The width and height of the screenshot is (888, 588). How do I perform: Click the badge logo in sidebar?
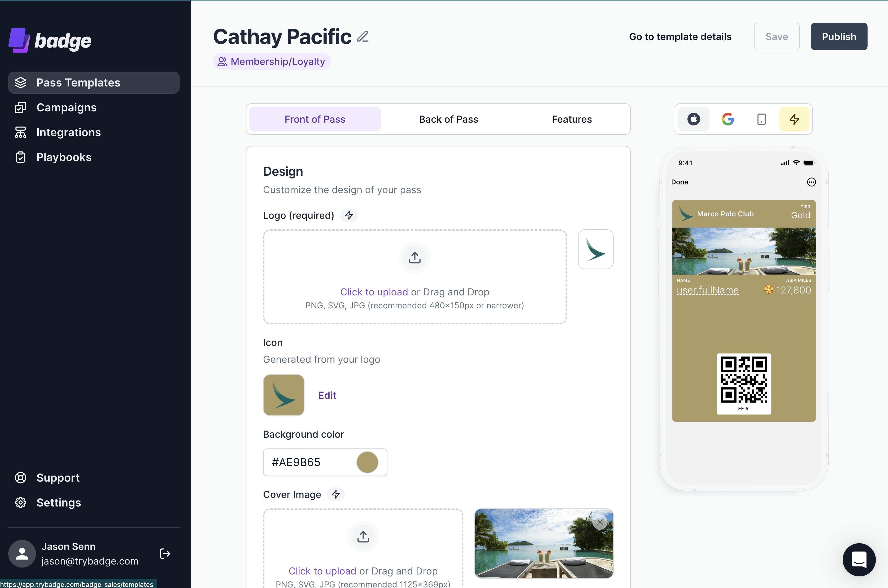tap(50, 41)
